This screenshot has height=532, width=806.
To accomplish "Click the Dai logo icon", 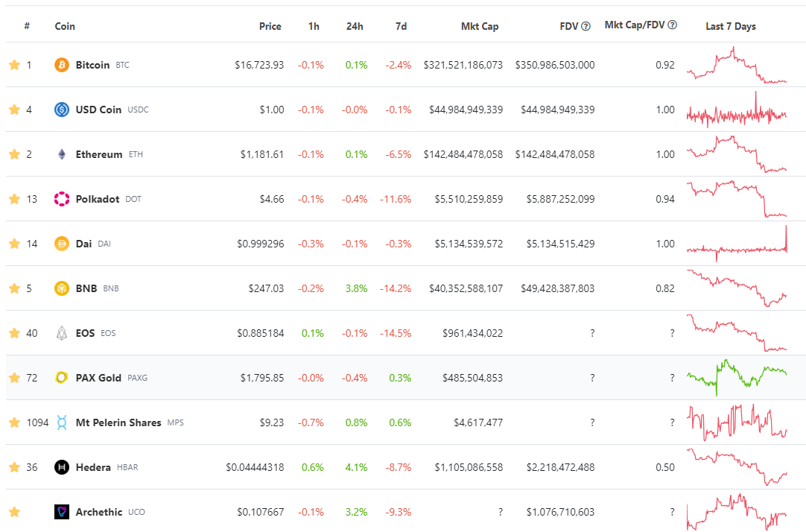I will [x=62, y=244].
